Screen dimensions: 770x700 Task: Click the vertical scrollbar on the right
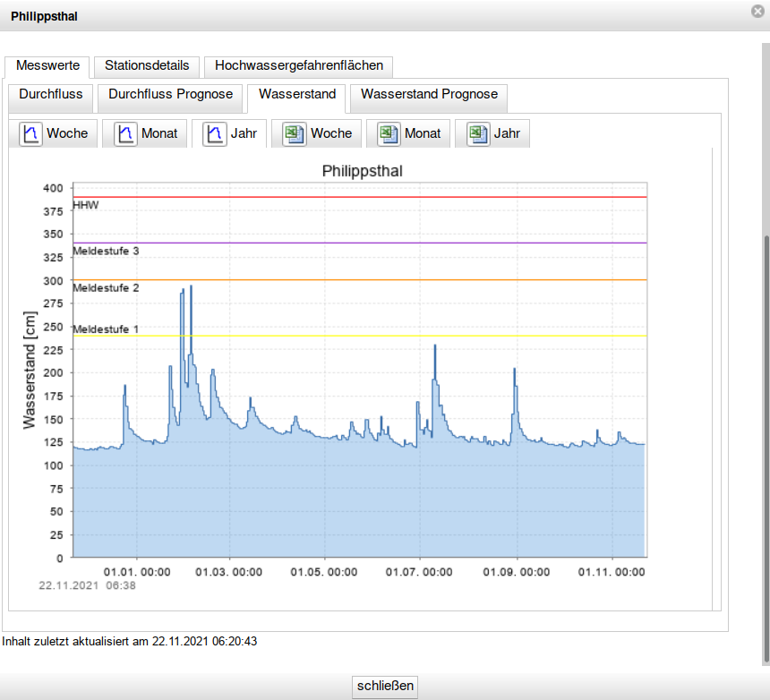(x=766, y=448)
